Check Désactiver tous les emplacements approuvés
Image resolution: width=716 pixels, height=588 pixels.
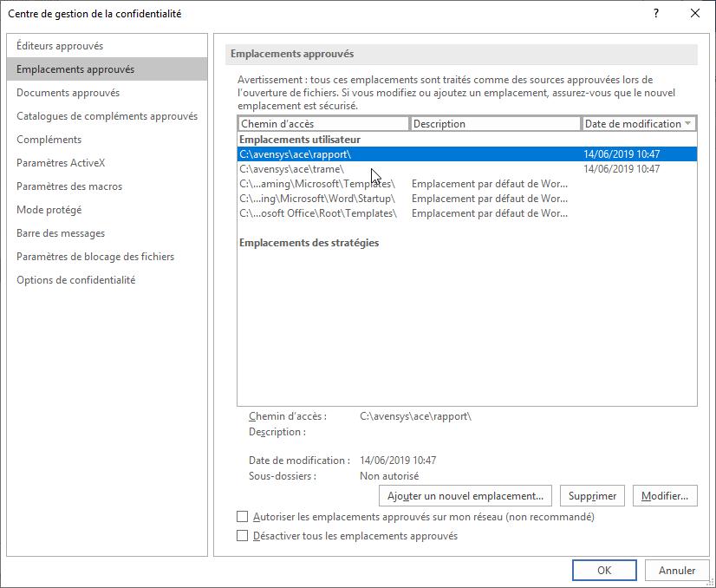click(243, 536)
